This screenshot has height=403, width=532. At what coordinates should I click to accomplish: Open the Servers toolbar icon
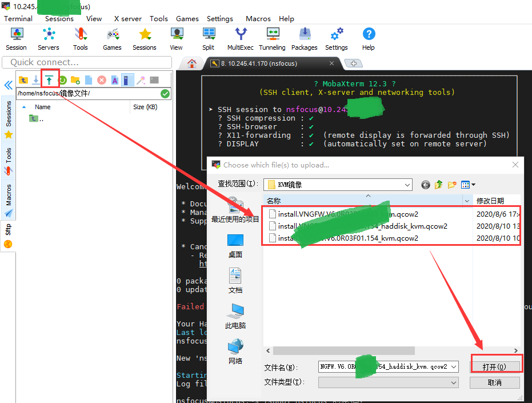tap(49, 39)
